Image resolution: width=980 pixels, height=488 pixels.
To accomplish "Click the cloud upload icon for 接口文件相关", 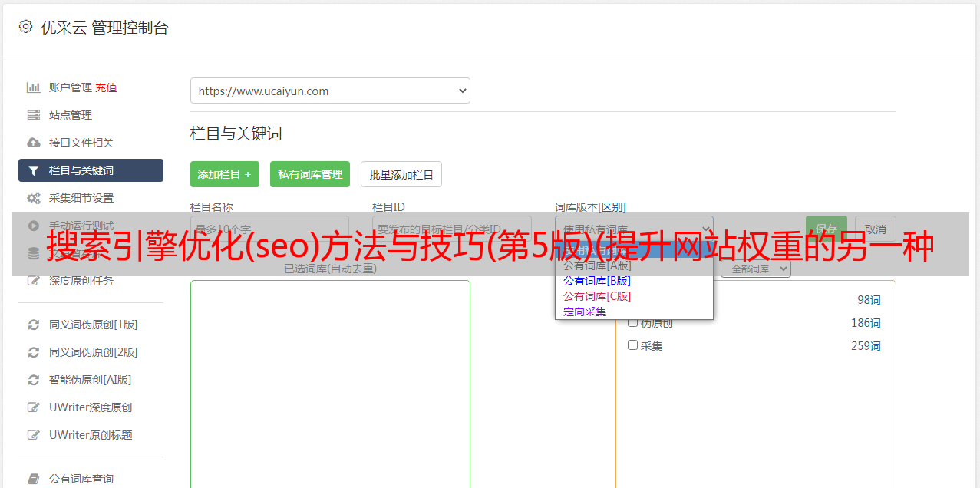I will pyautogui.click(x=33, y=143).
